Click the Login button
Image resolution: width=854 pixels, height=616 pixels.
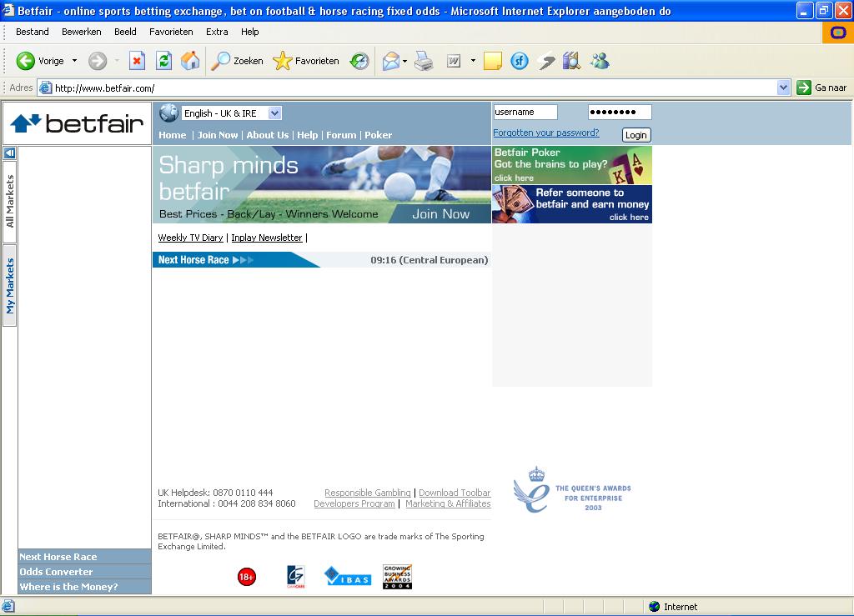pyautogui.click(x=636, y=135)
